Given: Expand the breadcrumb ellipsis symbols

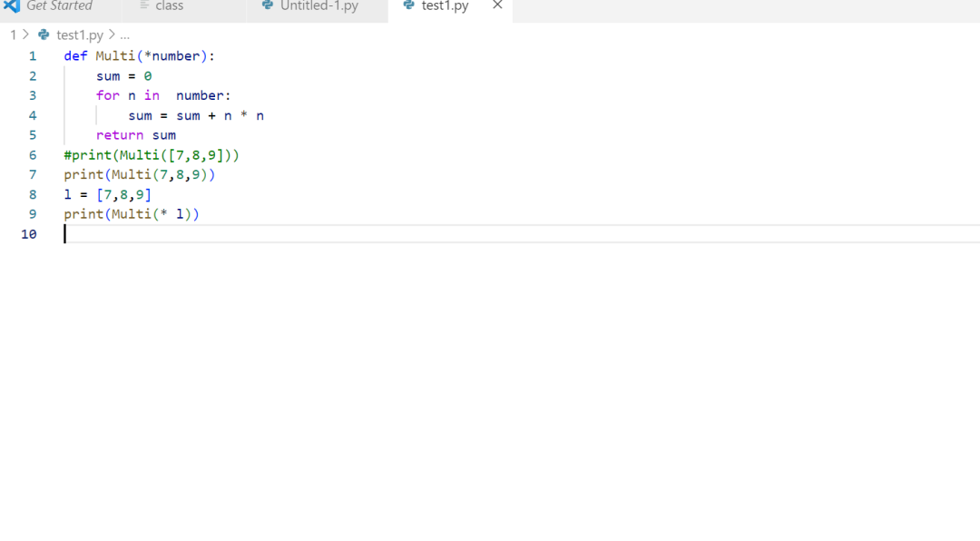Looking at the screenshot, I should pos(125,35).
